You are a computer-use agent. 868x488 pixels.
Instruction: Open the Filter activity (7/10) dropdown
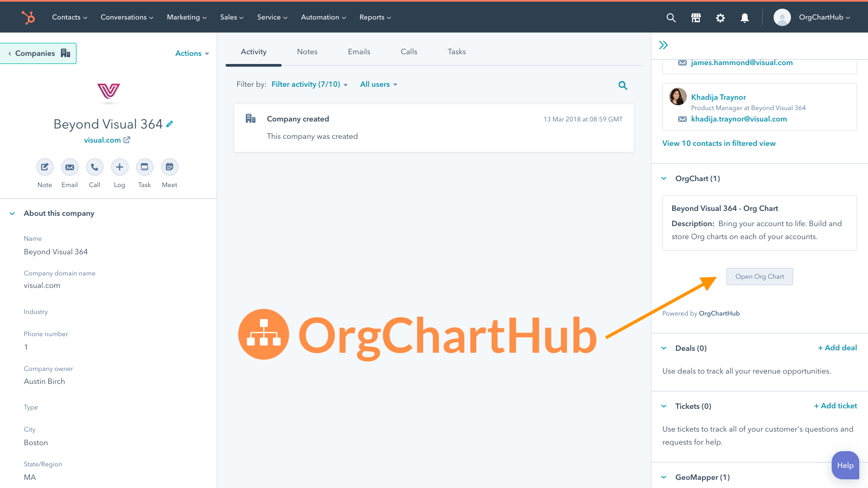pyautogui.click(x=310, y=84)
